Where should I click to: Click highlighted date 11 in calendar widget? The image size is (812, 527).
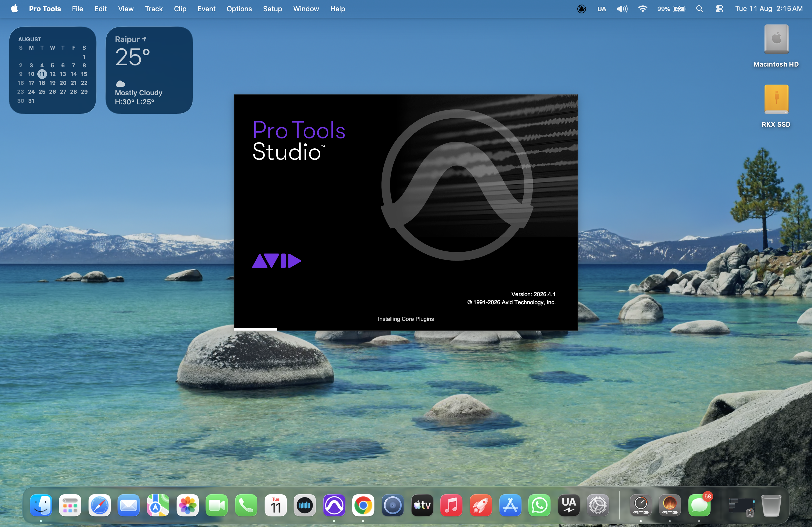(x=42, y=74)
